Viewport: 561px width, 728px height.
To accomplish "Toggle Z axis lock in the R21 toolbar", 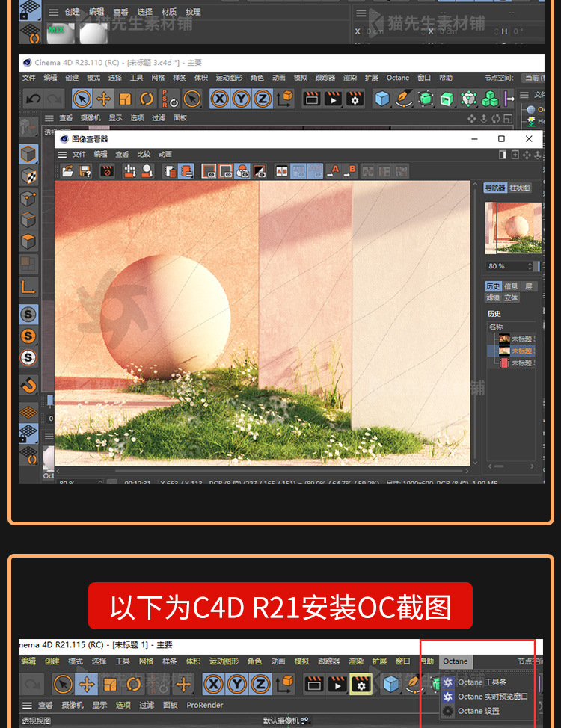I will coord(260,684).
